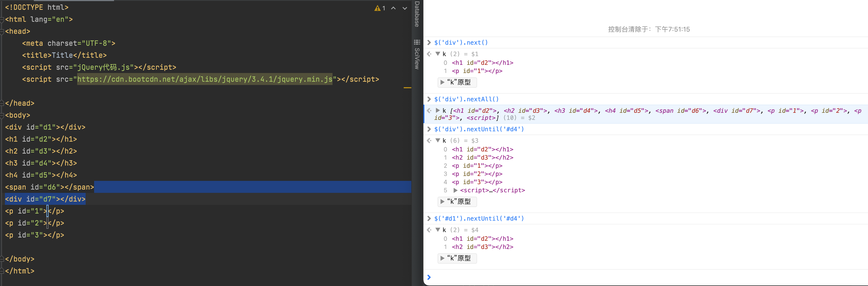868x286 pixels.
Task: Click h2 id="d3" entry in $4 result
Action: tap(483, 247)
